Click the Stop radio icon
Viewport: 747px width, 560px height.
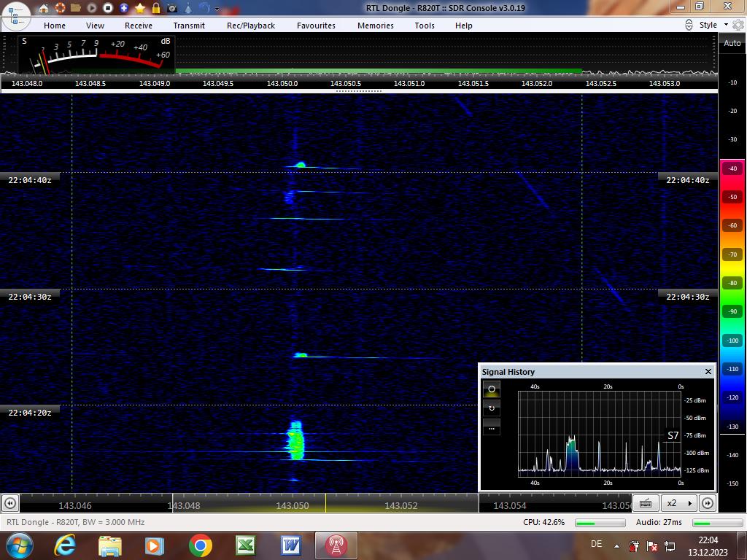(108, 8)
